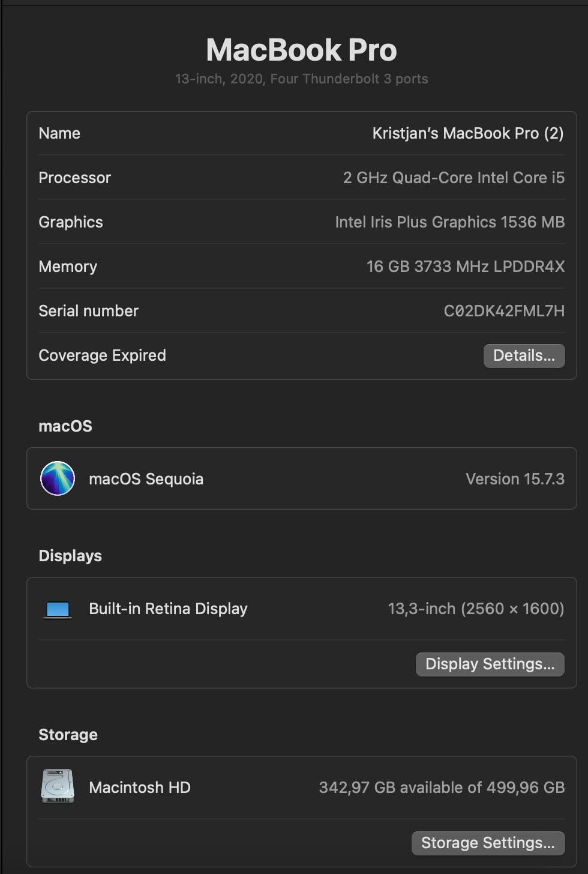Click the 342,97 GB available storage text
This screenshot has height=874, width=588.
[442, 788]
